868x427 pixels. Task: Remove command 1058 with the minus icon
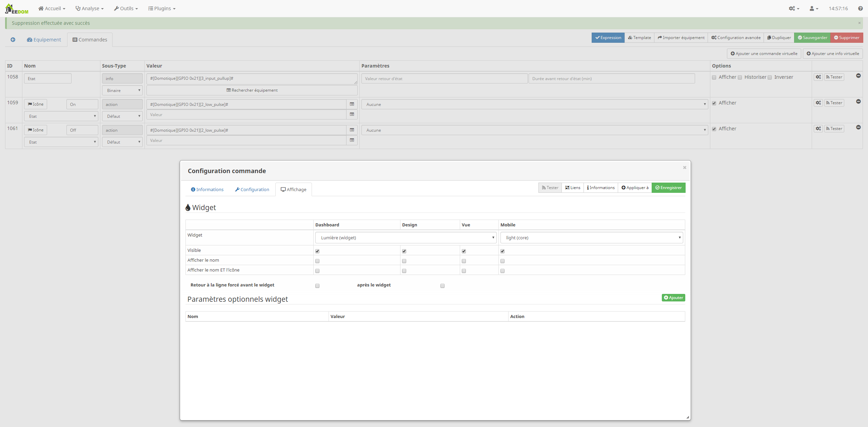click(x=858, y=76)
